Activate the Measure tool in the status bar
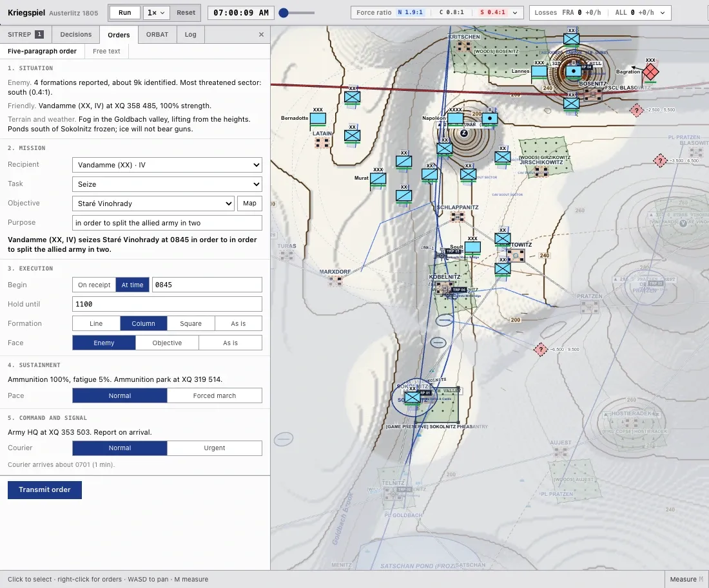 point(686,580)
